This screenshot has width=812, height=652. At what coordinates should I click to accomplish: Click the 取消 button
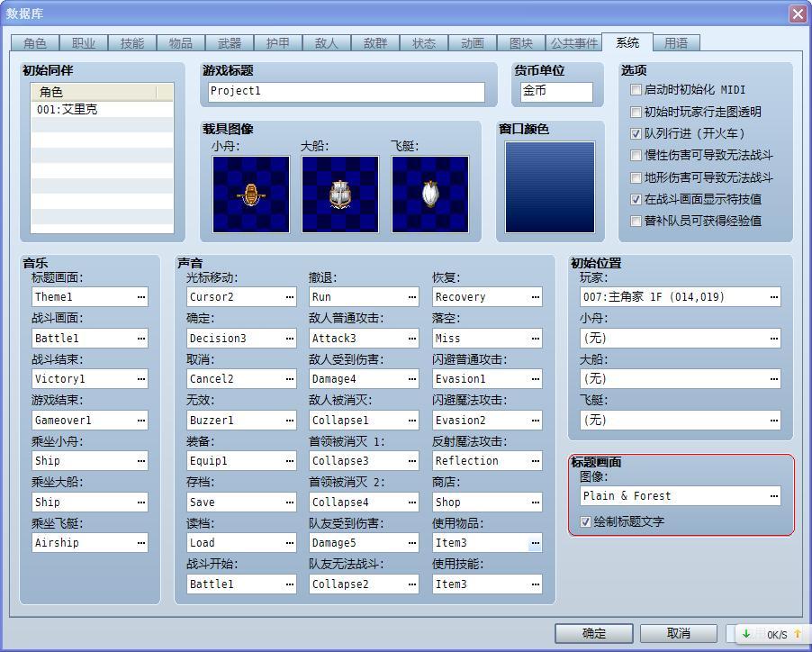pos(679,633)
